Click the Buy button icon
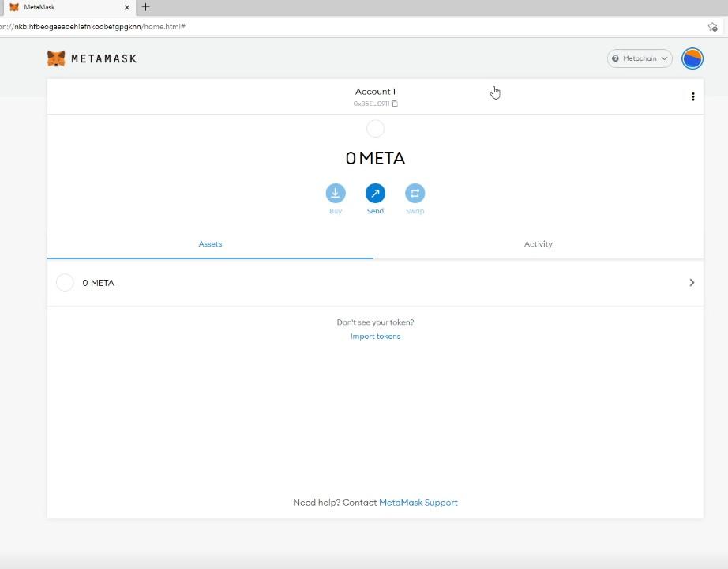Screen dimensions: 728x569 (336, 194)
